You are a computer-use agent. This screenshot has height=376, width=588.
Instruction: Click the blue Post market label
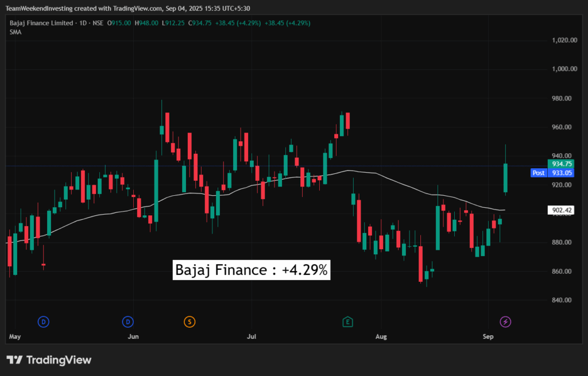click(x=539, y=173)
